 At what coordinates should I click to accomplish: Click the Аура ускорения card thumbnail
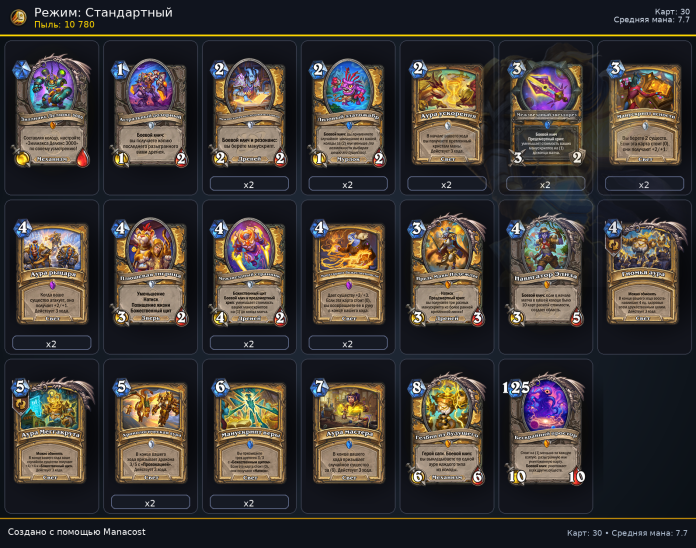(447, 114)
